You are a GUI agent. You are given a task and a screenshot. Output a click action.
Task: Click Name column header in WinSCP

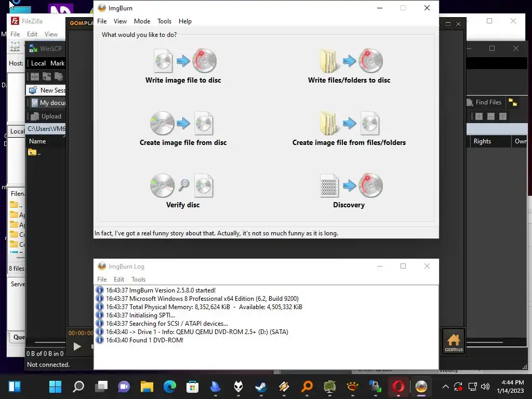coord(37,141)
